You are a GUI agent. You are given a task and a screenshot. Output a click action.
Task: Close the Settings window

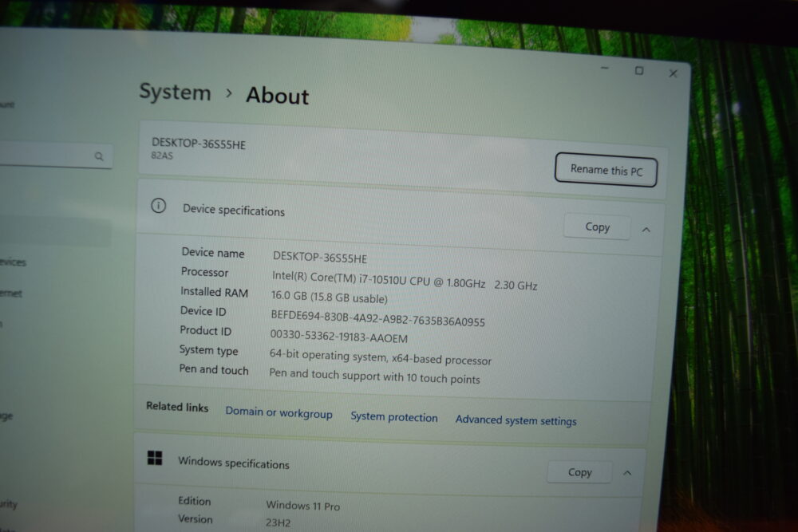673,73
